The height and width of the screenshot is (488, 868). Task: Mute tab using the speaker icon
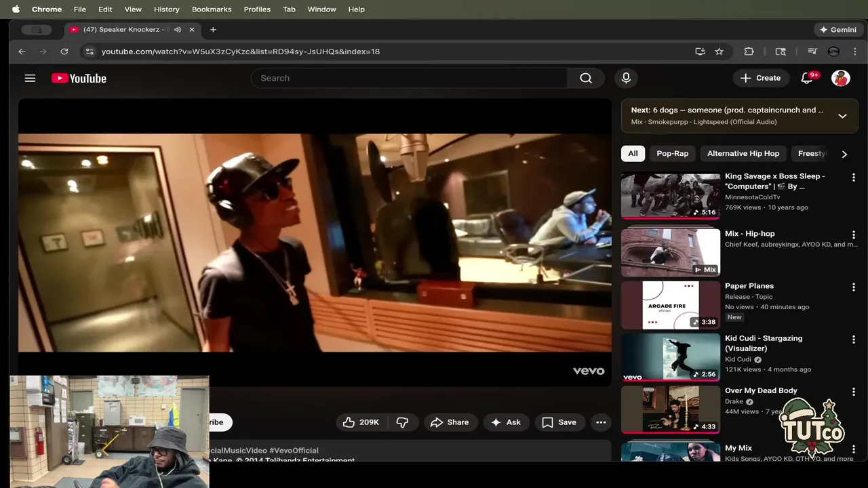pyautogui.click(x=178, y=30)
